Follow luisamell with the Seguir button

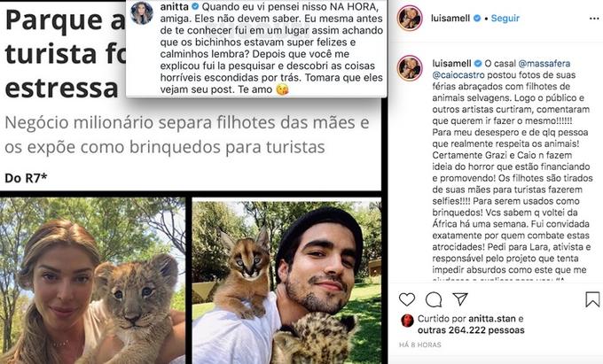point(505,18)
